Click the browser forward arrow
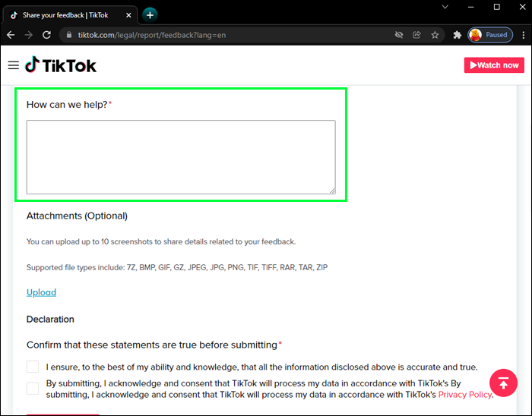 (29, 35)
